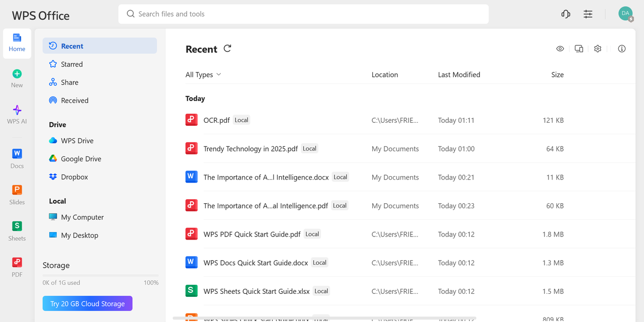Open WPS Sheets Quick Start Guide.xlsx
The height and width of the screenshot is (322, 644).
click(x=257, y=291)
